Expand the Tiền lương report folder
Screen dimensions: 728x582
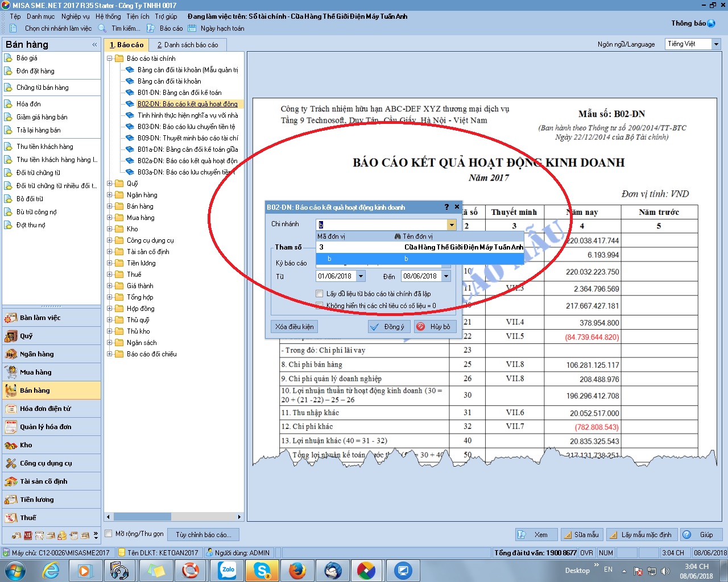coord(110,263)
